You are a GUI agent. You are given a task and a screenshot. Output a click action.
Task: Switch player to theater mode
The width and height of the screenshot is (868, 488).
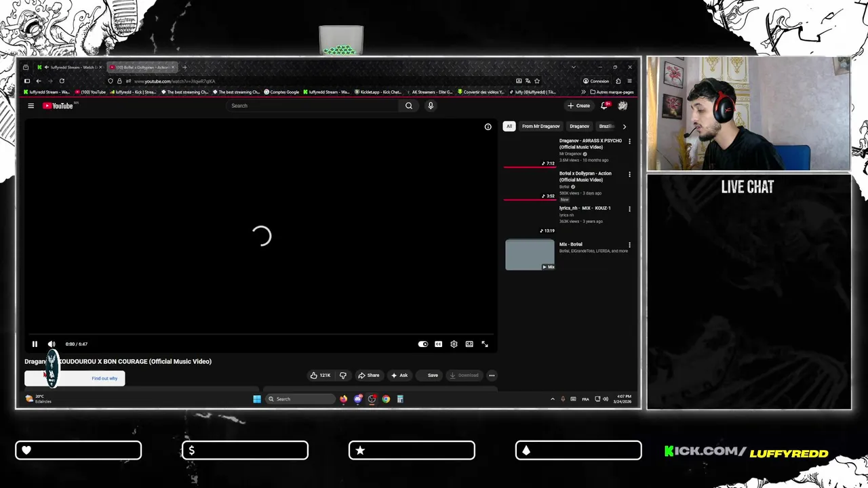[x=469, y=344]
